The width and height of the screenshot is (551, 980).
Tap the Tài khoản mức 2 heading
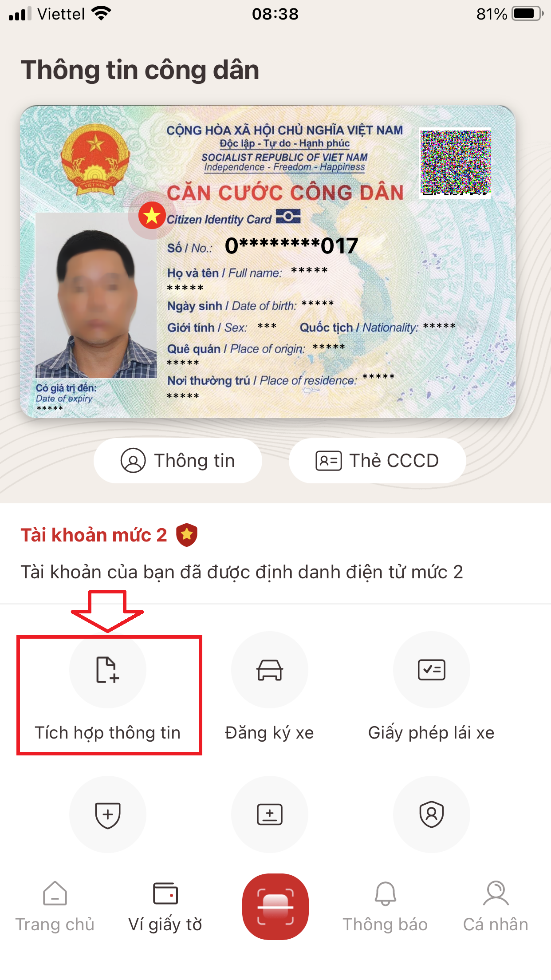click(x=94, y=535)
